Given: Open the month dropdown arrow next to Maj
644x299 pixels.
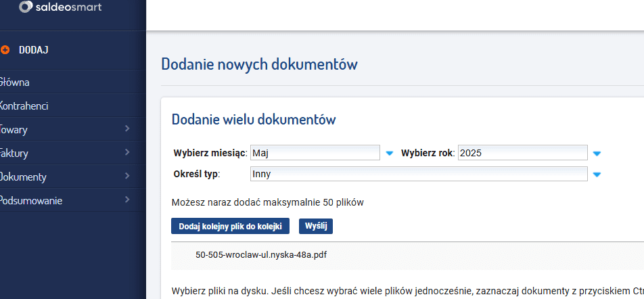Looking at the screenshot, I should click(389, 154).
